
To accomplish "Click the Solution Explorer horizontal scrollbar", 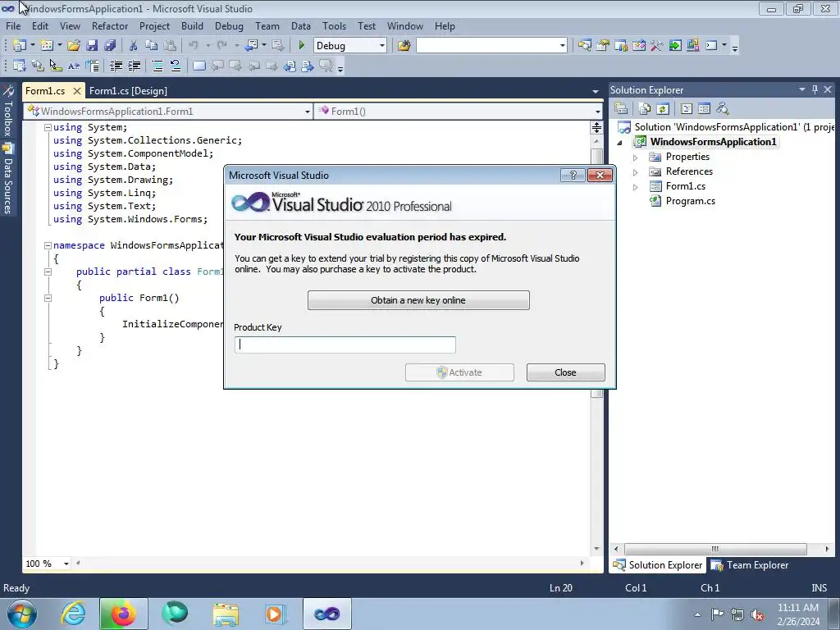I will point(715,549).
